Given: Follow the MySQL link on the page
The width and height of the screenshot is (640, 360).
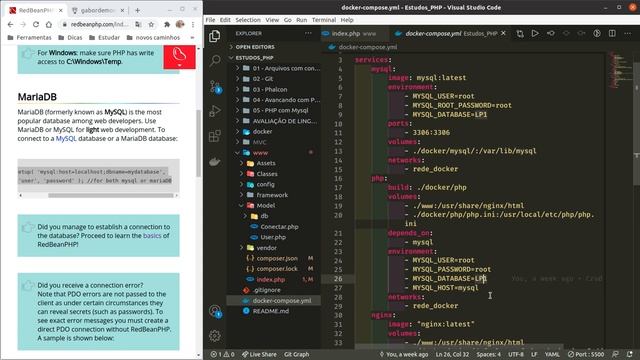Looking at the screenshot, I should tap(66, 138).
